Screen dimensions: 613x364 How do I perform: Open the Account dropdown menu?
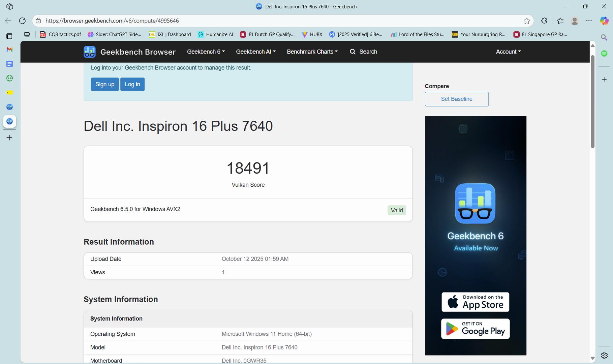[508, 52]
